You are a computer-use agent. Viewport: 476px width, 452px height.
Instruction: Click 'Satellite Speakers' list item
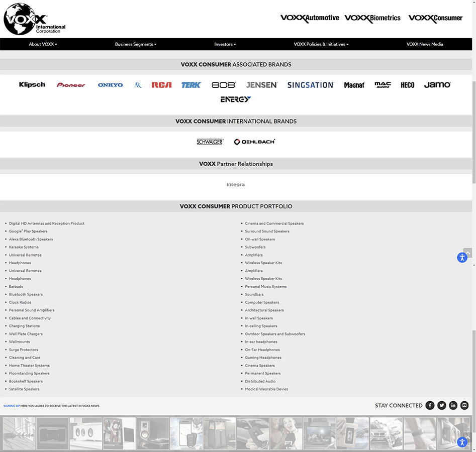click(24, 389)
